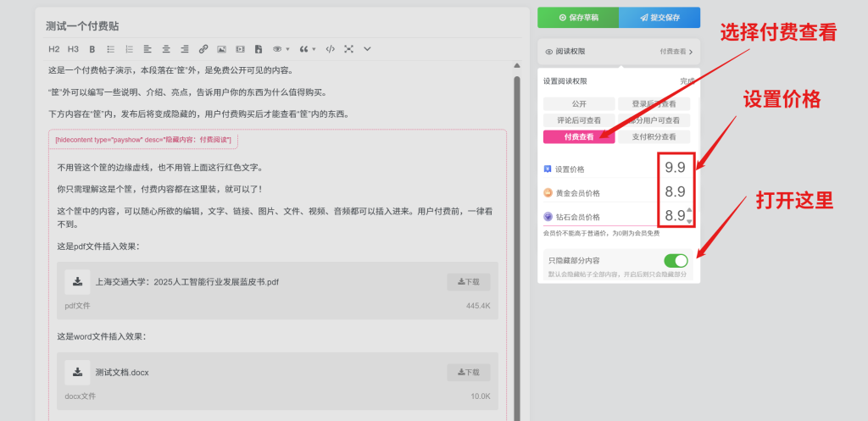The height and width of the screenshot is (421, 868).
Task: Select 付费查看 reading permission
Action: (579, 136)
